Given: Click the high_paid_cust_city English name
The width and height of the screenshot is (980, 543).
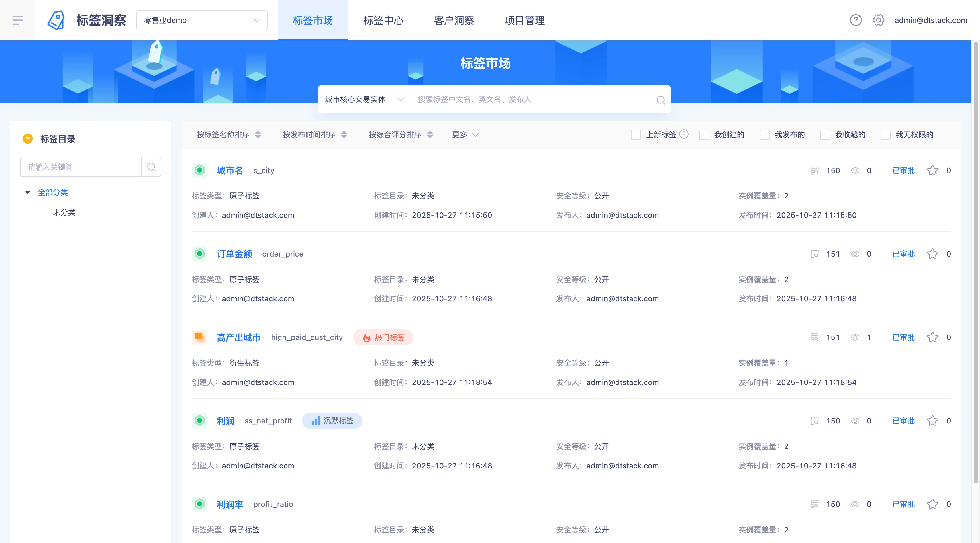Looking at the screenshot, I should [307, 337].
